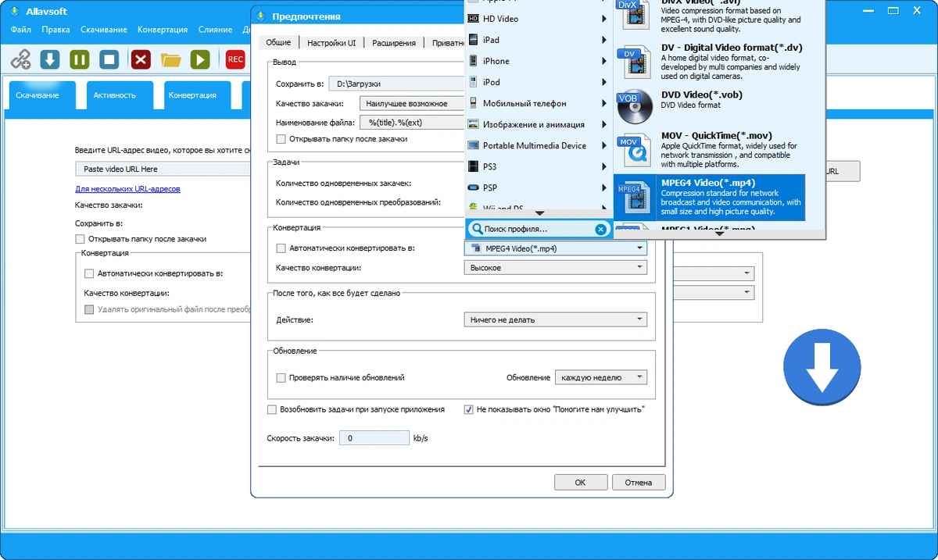The image size is (938, 560).
Task: Click the blue stop square toolbar icon
Action: (109, 59)
